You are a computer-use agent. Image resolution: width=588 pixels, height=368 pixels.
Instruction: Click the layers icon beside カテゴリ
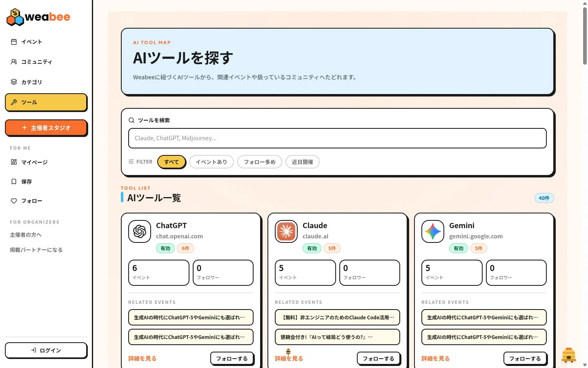click(x=14, y=82)
